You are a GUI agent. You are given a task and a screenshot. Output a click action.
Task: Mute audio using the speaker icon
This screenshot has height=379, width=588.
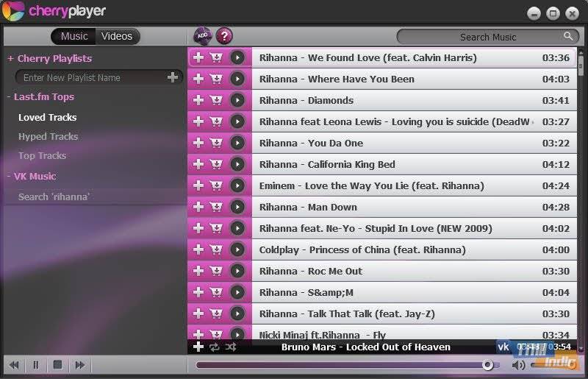(519, 364)
